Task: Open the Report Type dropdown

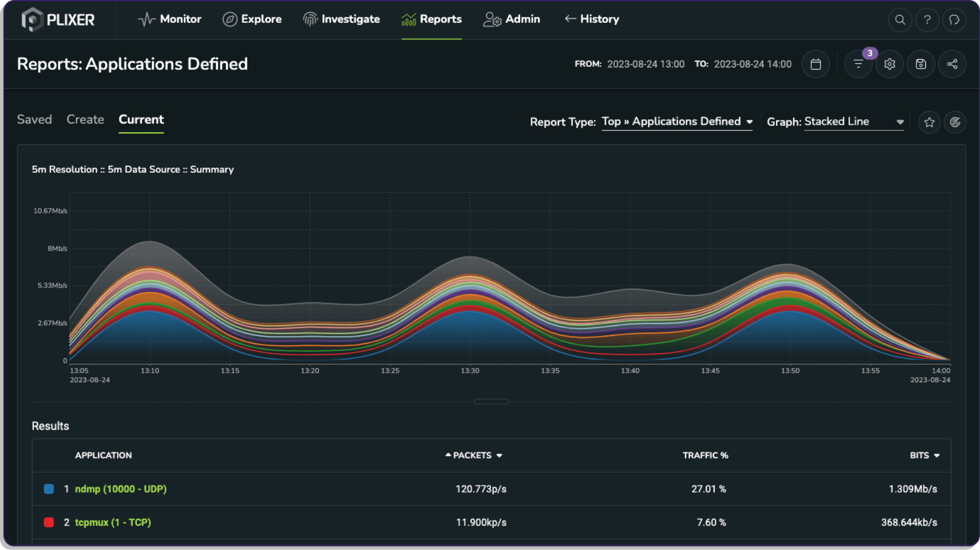Action: 677,121
